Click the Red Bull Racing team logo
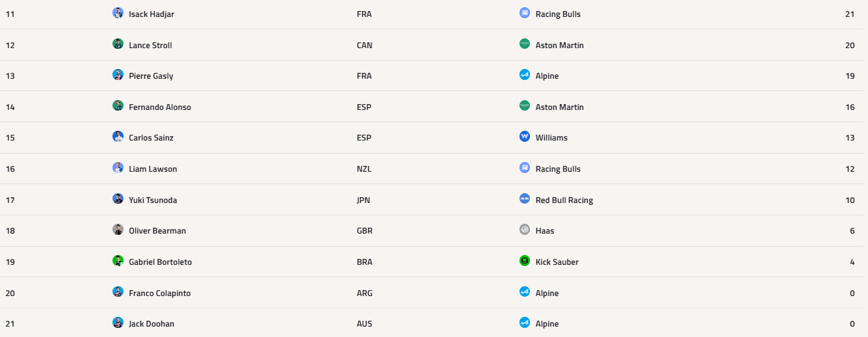 [525, 199]
